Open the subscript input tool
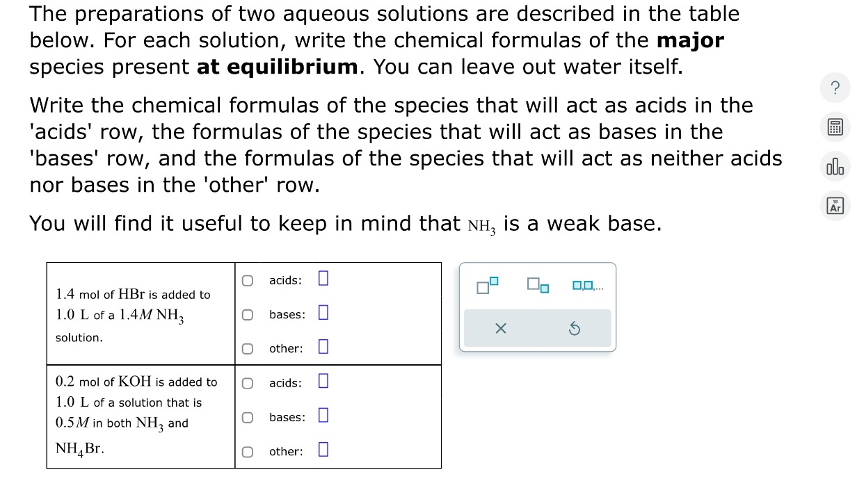 536,285
